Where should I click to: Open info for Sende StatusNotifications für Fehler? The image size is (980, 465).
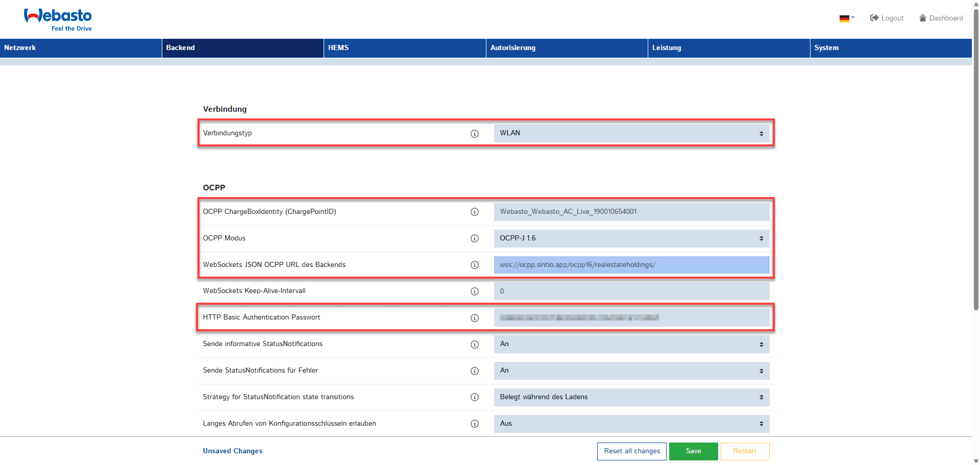[x=475, y=371]
